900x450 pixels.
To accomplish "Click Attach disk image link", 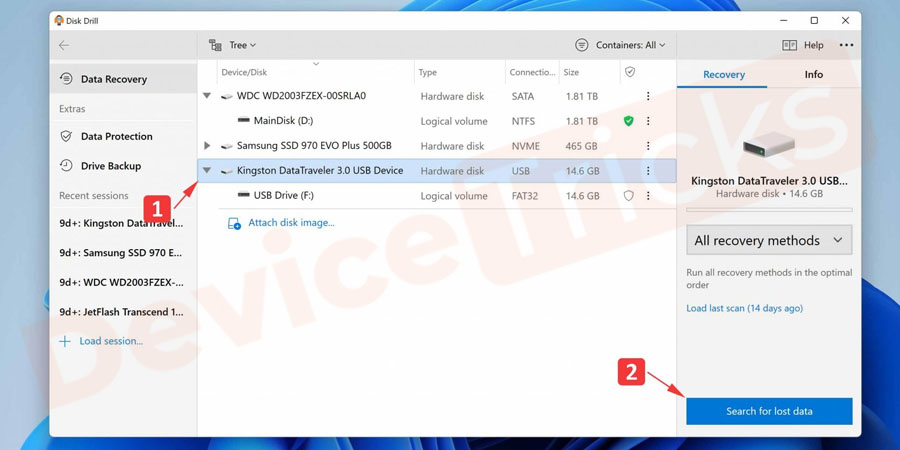I will click(x=291, y=223).
